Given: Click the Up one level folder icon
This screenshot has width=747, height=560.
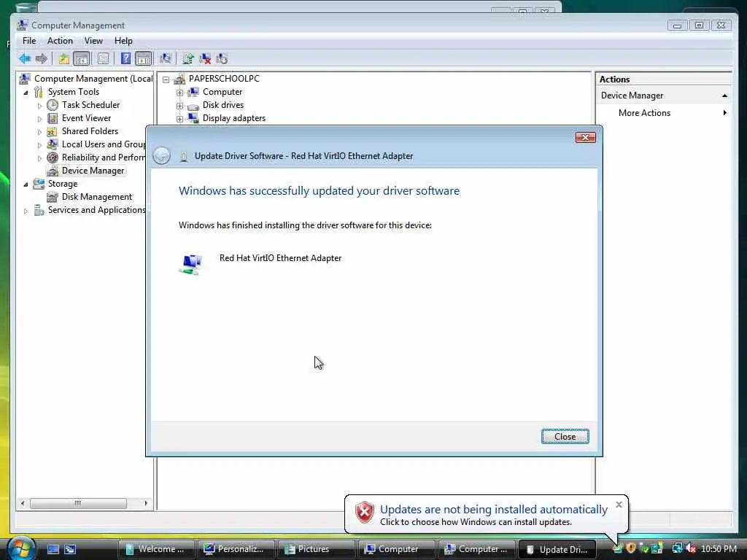Looking at the screenshot, I should (64, 58).
